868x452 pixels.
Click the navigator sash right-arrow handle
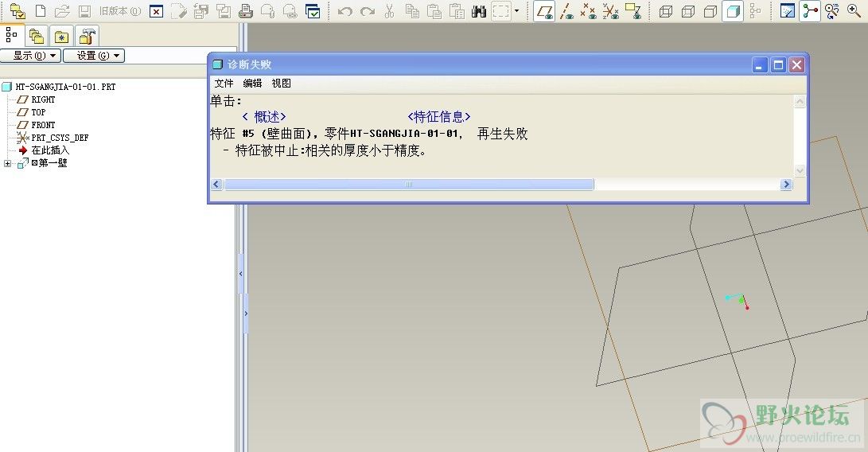tap(245, 314)
